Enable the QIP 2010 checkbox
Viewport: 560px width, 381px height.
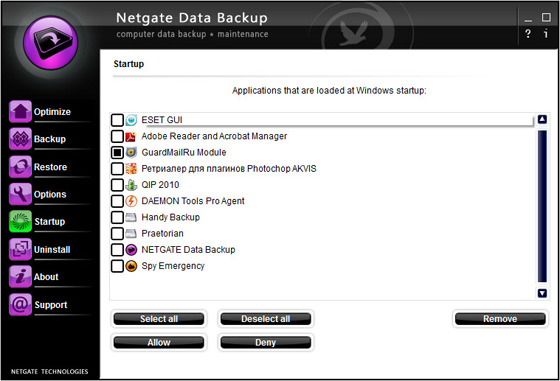point(117,185)
